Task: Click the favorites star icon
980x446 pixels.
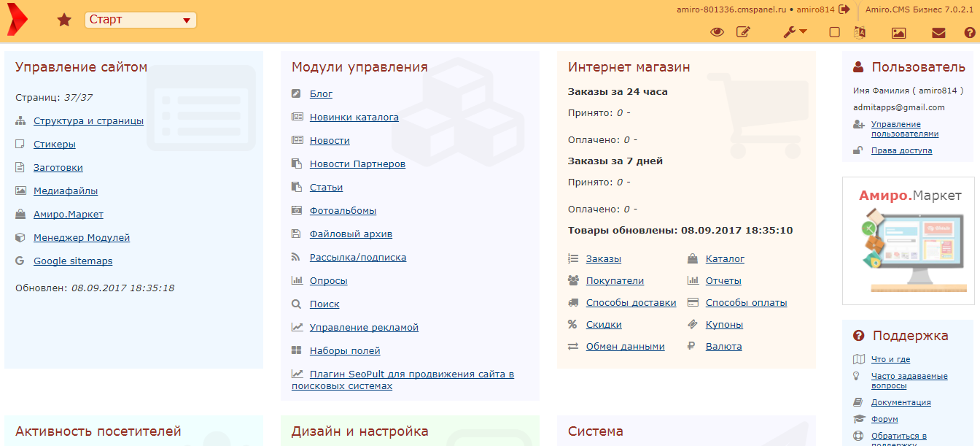Action: 64,20
